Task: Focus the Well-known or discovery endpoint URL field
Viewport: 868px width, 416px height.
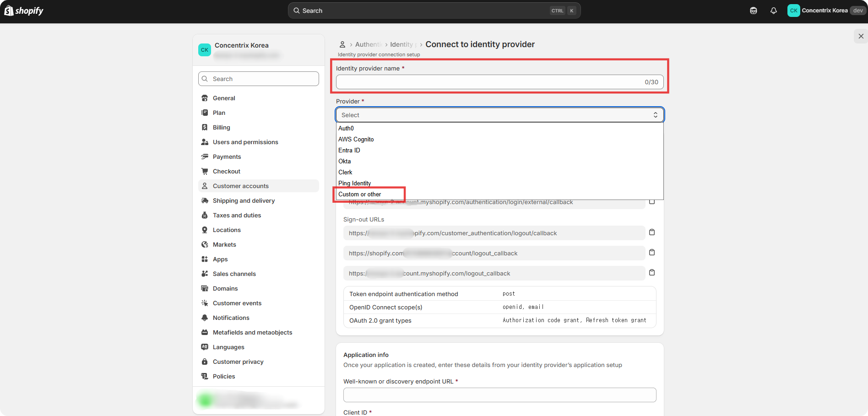Action: pyautogui.click(x=500, y=395)
